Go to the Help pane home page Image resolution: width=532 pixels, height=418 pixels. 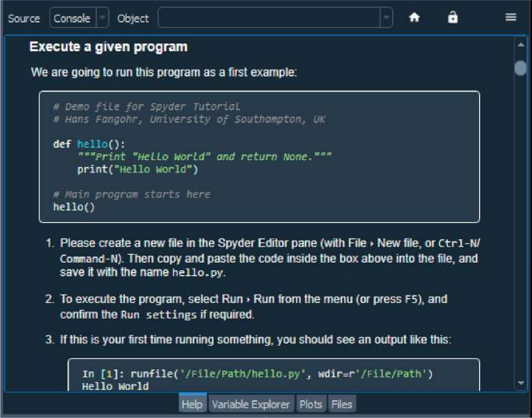(414, 18)
